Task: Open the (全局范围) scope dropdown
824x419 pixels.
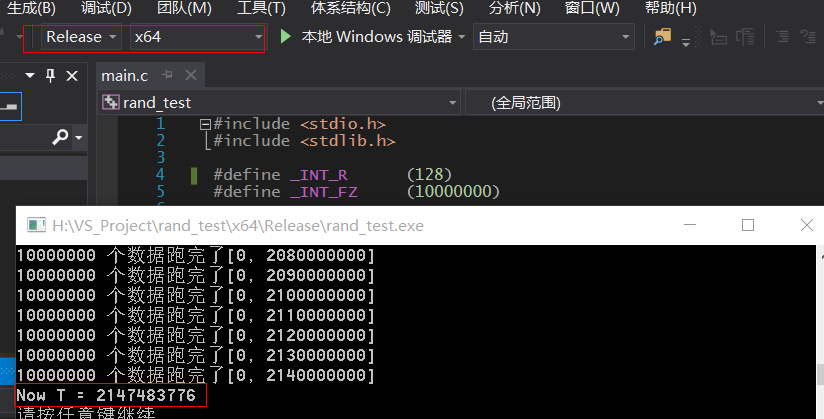Action: [645, 103]
